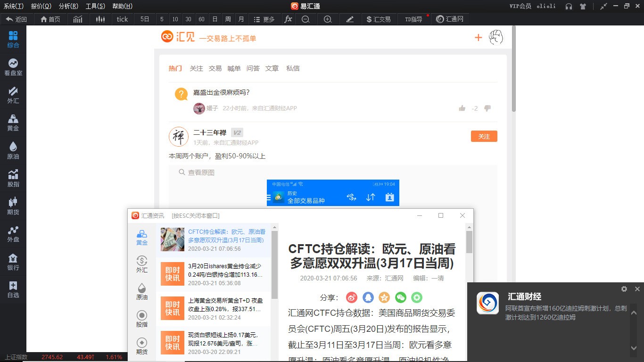Open question 嘉盛出金很麻烦吗?
Viewport: 644px width, 362px height.
pyautogui.click(x=221, y=92)
